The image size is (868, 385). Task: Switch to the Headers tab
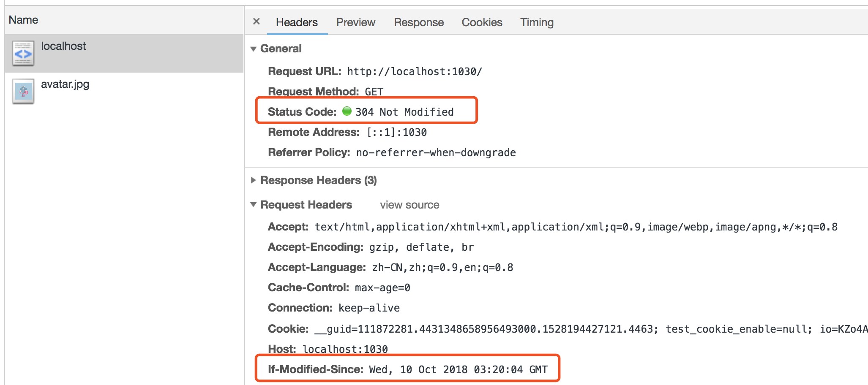[x=297, y=22]
